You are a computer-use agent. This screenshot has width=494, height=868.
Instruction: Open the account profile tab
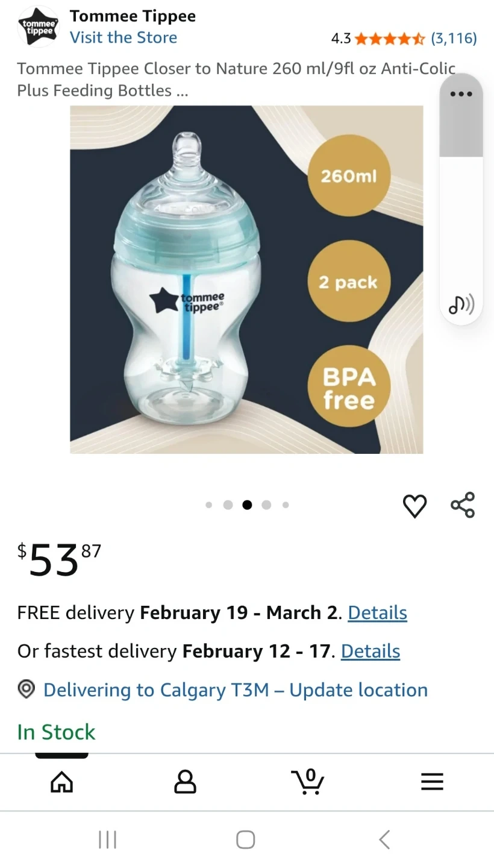tap(185, 782)
